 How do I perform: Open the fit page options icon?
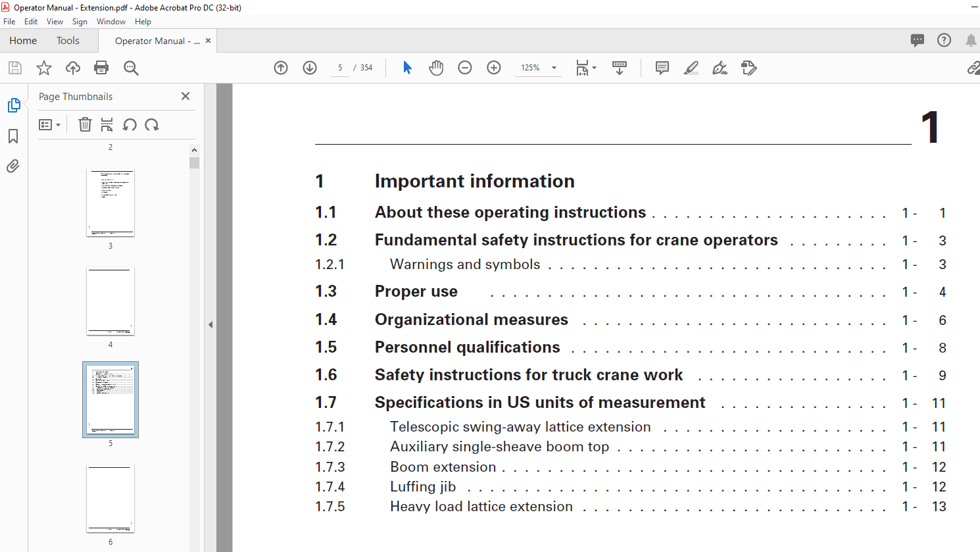(585, 68)
